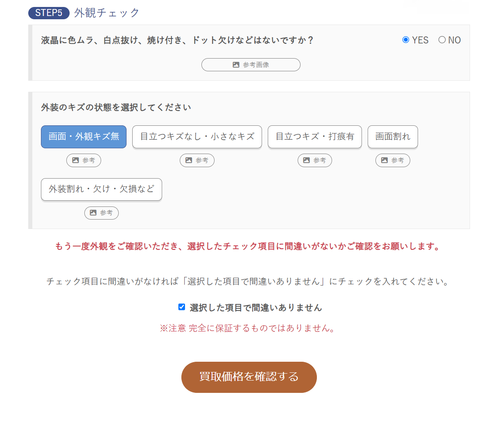Click the selected 画面・外観キズ無 button
Screen dimensions: 504x424
(x=84, y=137)
